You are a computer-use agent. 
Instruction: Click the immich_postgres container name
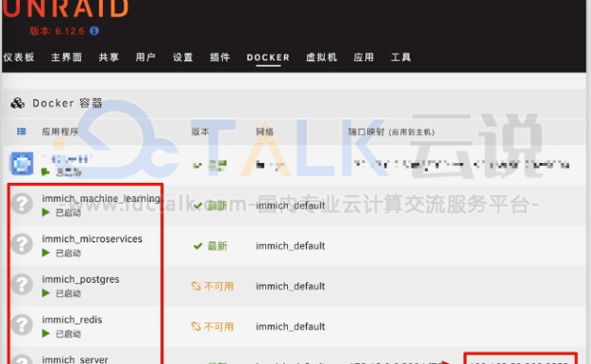click(x=80, y=280)
